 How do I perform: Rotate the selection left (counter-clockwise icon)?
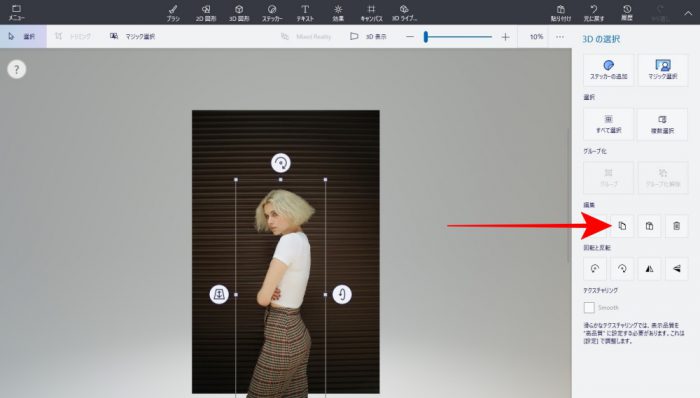pos(595,269)
